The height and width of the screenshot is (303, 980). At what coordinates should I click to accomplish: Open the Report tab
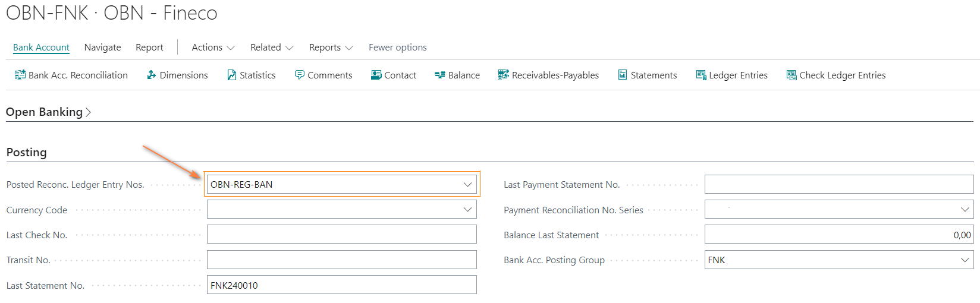(x=149, y=48)
